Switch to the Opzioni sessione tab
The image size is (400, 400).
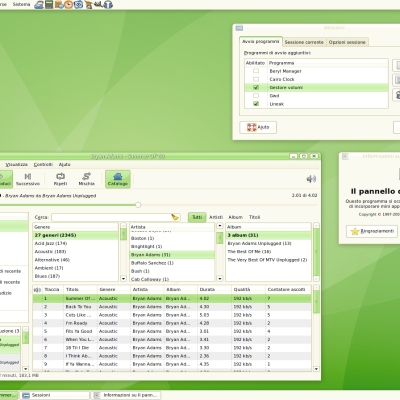(x=347, y=42)
